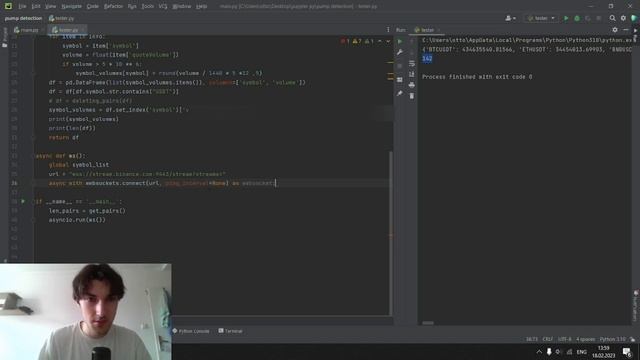640x360 pixels.
Task: Open the Refactor menu
Action: coord(113,6)
